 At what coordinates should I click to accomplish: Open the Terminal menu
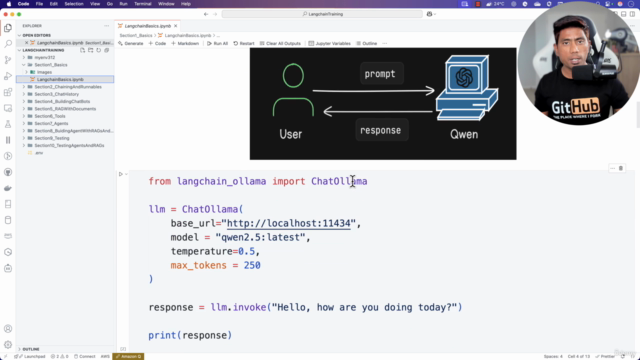(x=143, y=4)
